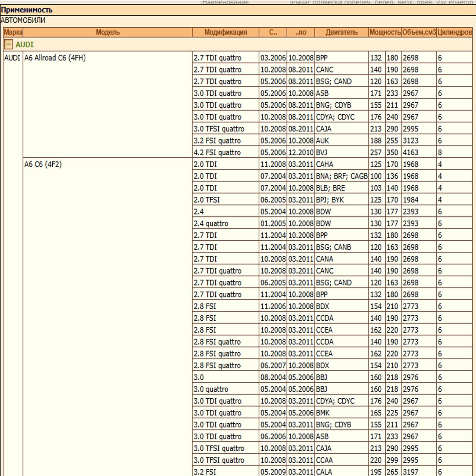Select the A6 Allroad C6 (4FH) model
Image resolution: width=476 pixels, height=476 pixels.
point(55,58)
